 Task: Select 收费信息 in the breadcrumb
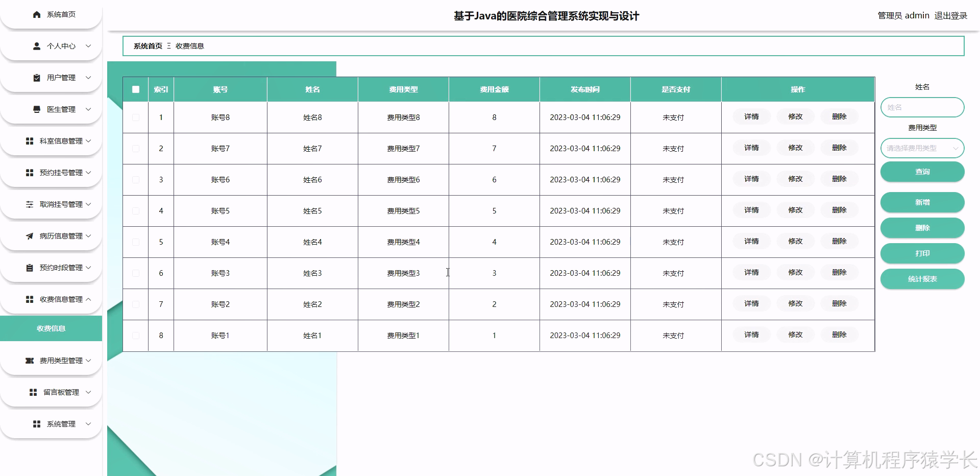coord(190,46)
